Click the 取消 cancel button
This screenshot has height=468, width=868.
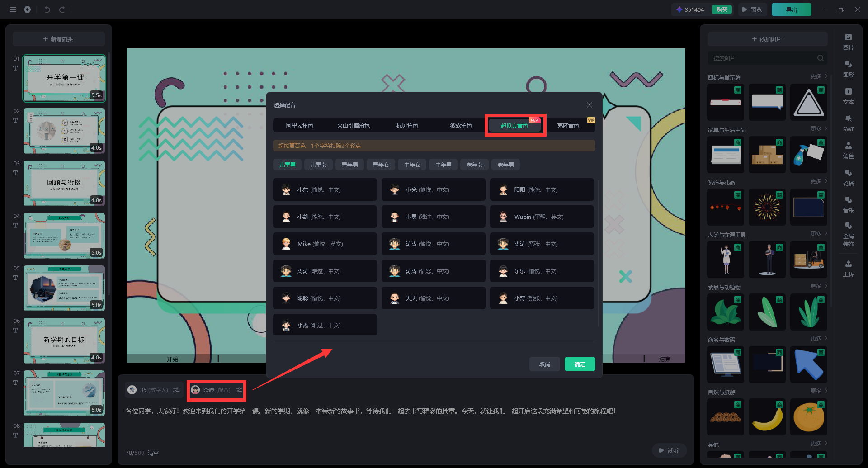544,364
